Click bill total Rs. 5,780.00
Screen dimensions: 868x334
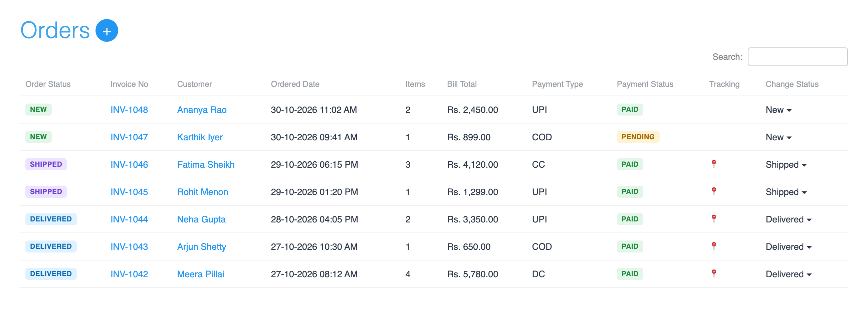pyautogui.click(x=472, y=274)
